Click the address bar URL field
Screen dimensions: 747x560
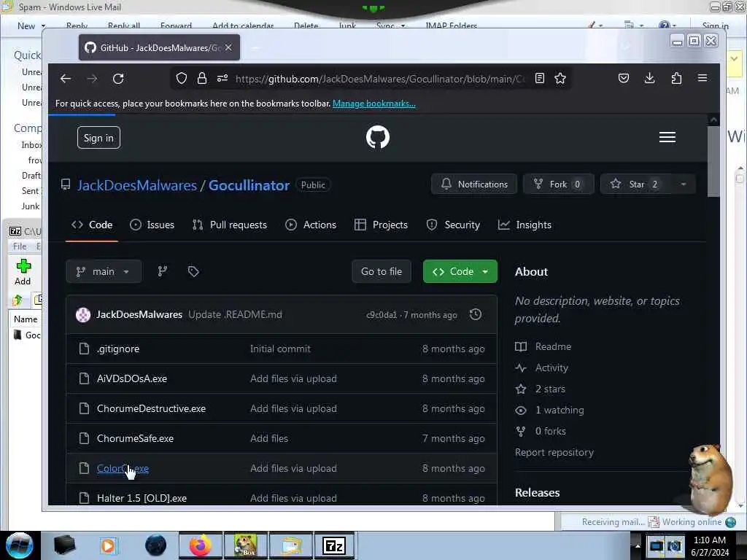coord(379,79)
